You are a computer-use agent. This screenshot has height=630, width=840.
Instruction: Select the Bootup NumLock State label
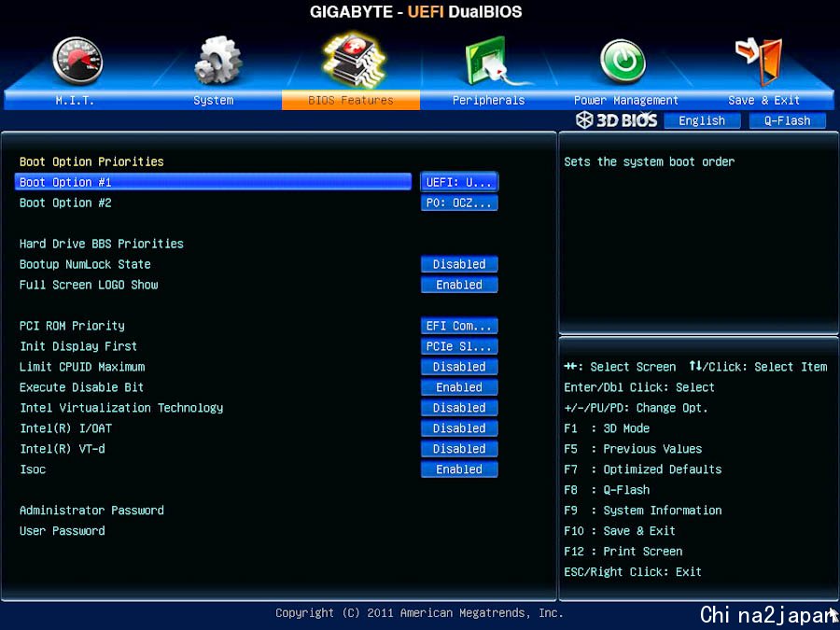(x=85, y=264)
